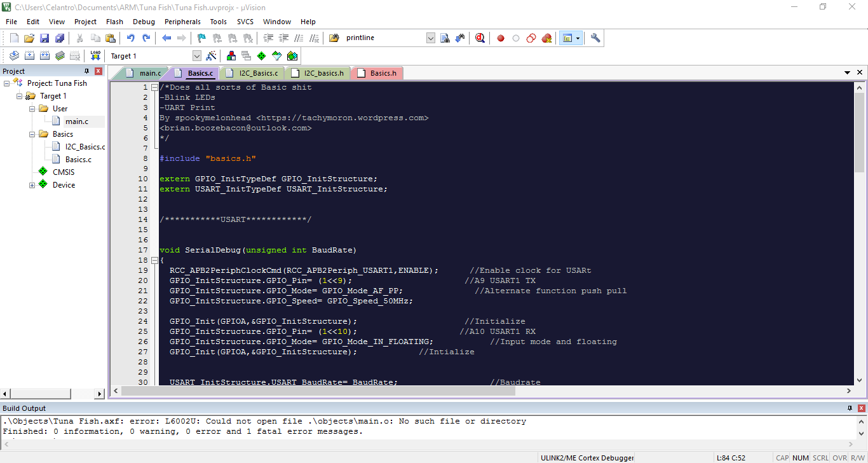Toggle bookmark with the blue flag icon
Screen dimensions: 868x463
201,38
